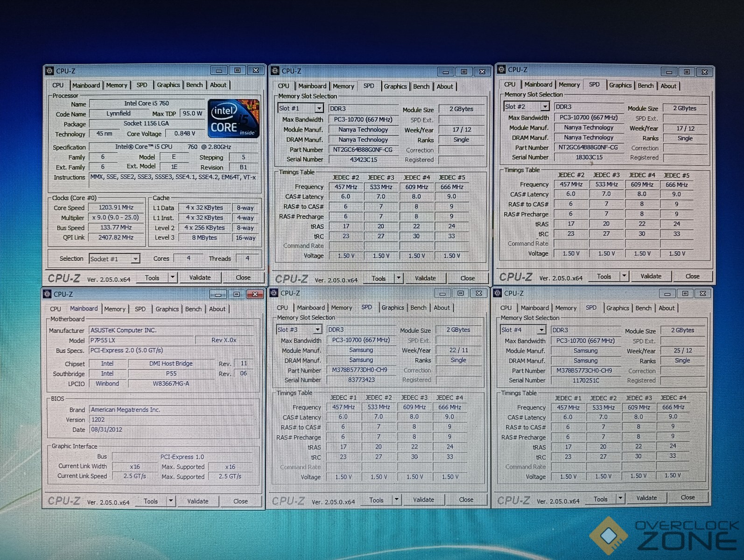Expand Tools arrow in the processor window
Image resolution: width=744 pixels, height=560 pixels.
(172, 278)
